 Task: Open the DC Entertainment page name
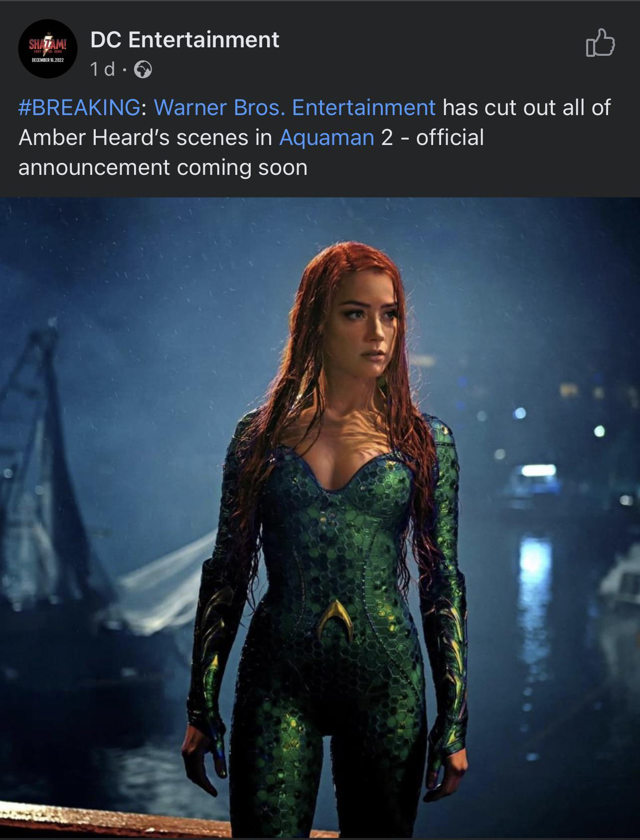(185, 40)
